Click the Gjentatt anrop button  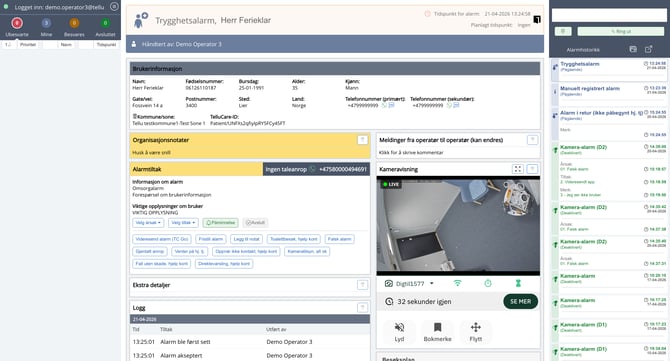point(150,251)
